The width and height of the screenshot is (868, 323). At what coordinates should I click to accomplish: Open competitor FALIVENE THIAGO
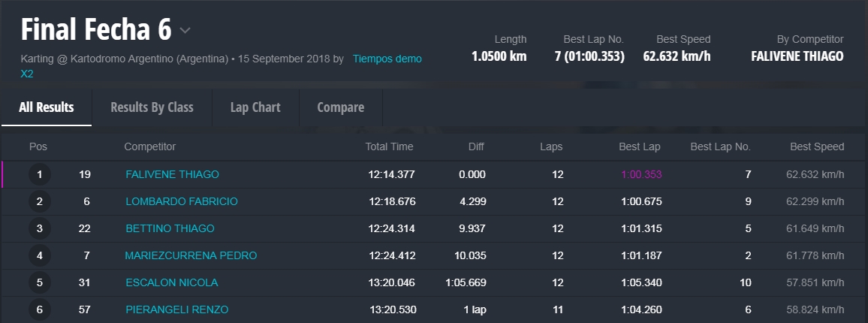coord(172,174)
